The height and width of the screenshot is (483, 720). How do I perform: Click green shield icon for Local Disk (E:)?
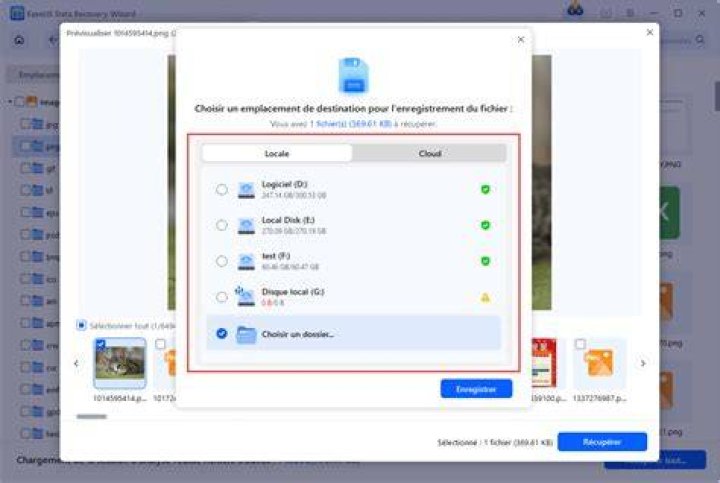point(485,225)
